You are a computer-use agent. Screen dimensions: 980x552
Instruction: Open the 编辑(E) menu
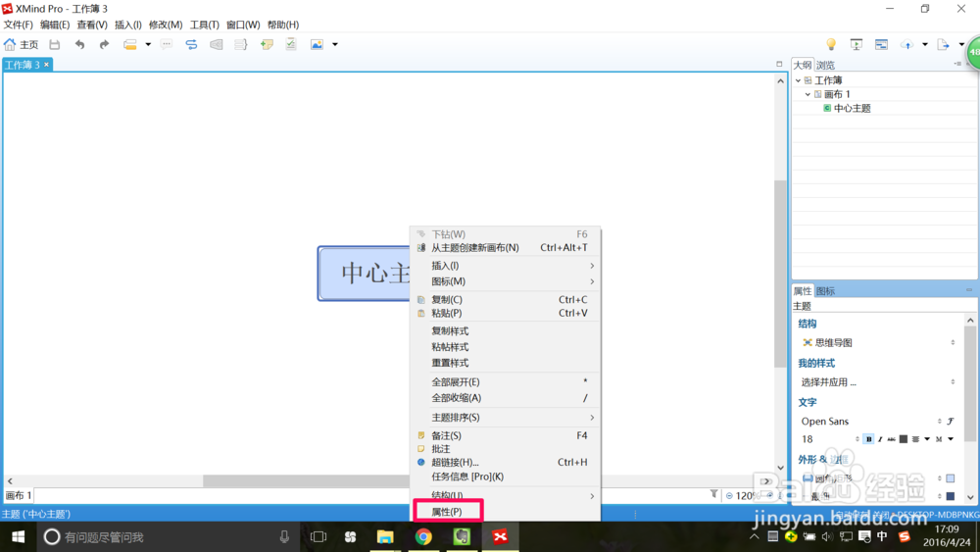pos(55,25)
